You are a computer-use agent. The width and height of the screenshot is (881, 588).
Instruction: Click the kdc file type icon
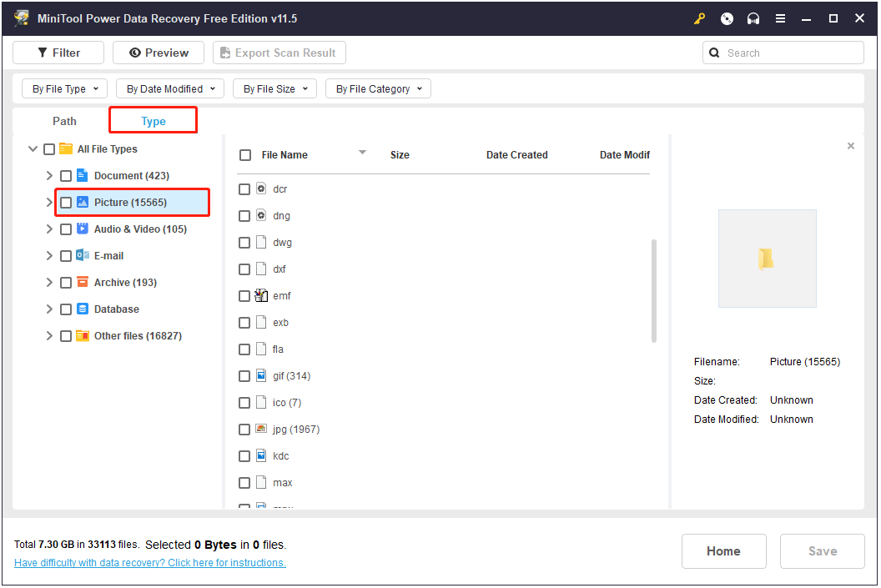(x=261, y=455)
